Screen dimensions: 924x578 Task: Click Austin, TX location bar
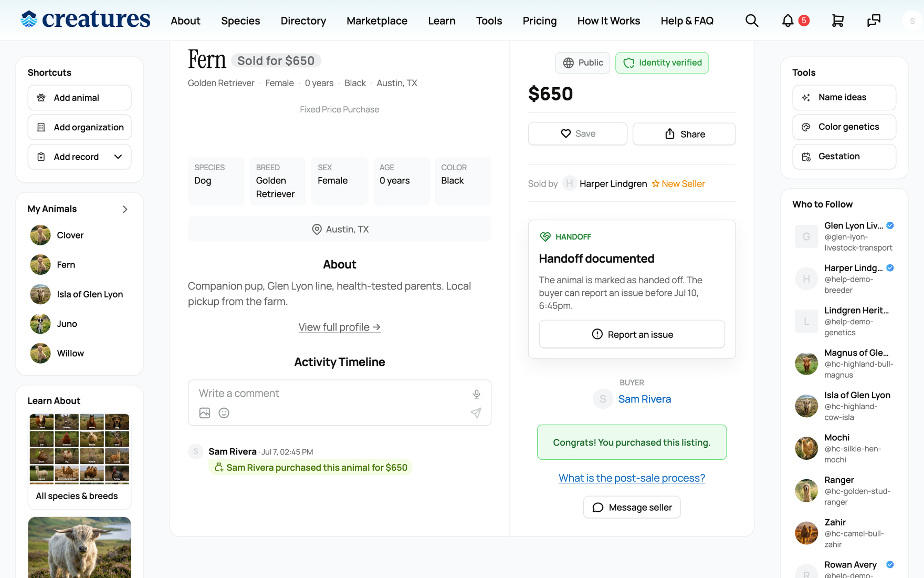click(340, 229)
